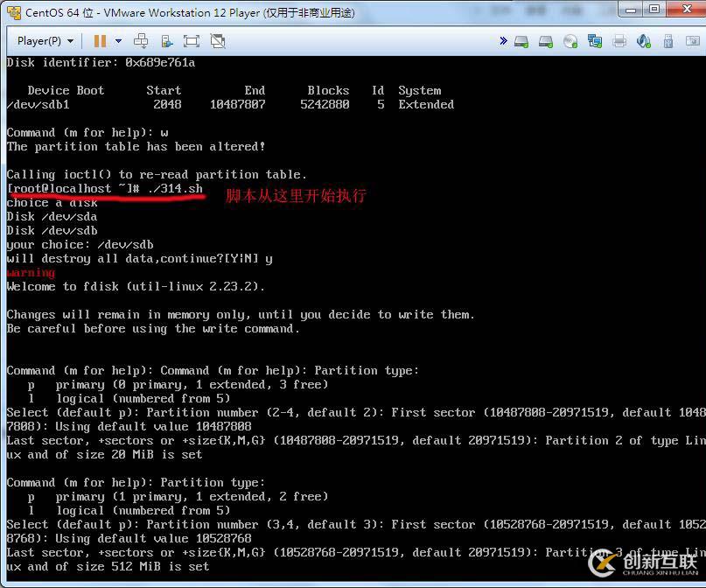Click the second hard disk device icon
Viewport: 706px width, 588px height.
pyautogui.click(x=546, y=42)
